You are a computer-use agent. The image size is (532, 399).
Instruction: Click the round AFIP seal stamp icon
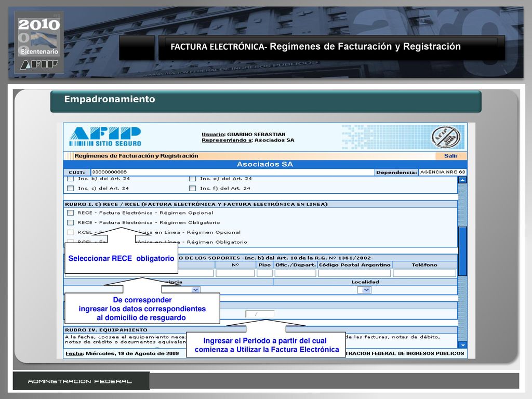pos(446,137)
